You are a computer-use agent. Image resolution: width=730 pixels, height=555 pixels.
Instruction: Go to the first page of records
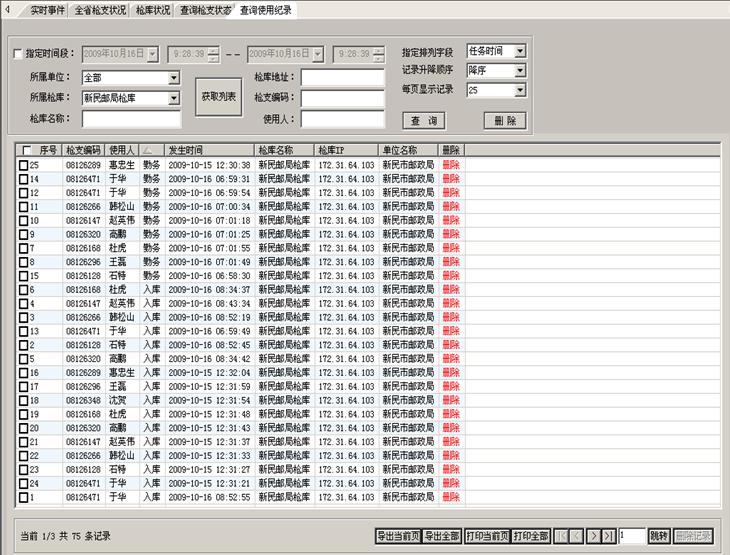point(560,536)
